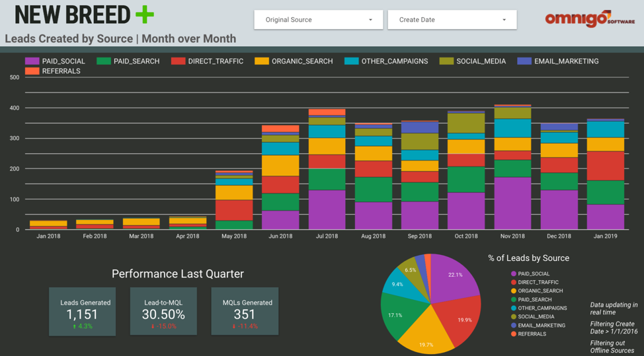Toggle DIRECT_TRAFFIC legend item above bar chart
The width and height of the screenshot is (644, 356).
[x=178, y=61]
